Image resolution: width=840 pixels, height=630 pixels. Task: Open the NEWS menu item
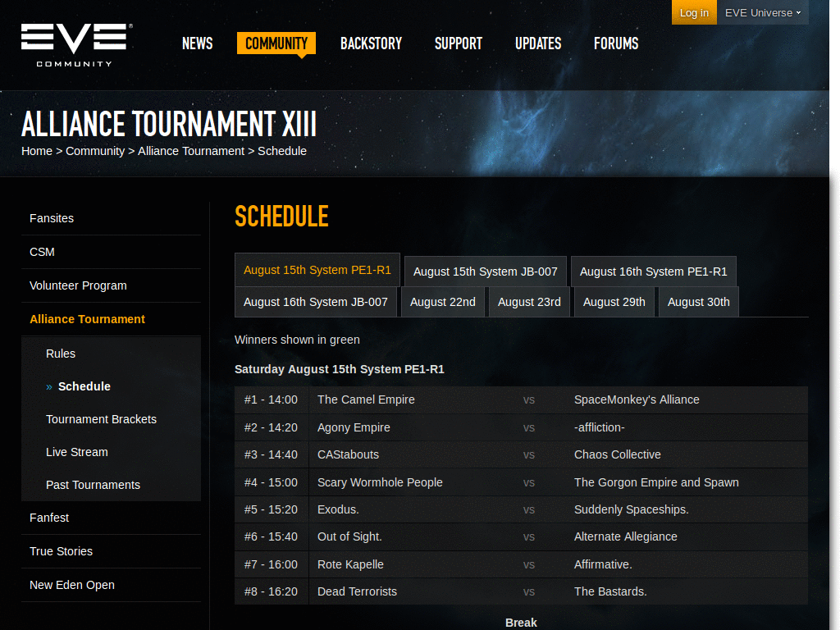point(197,43)
